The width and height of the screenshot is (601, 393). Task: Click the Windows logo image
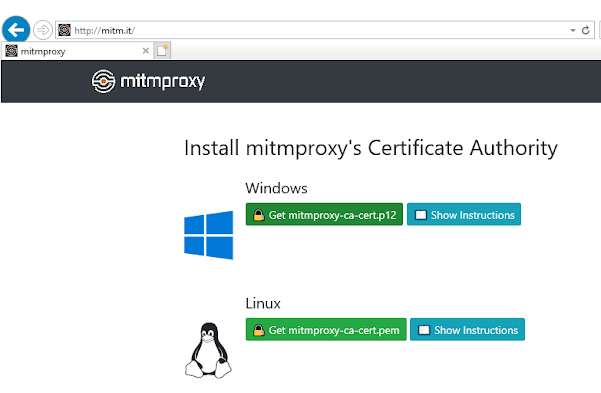[209, 235]
